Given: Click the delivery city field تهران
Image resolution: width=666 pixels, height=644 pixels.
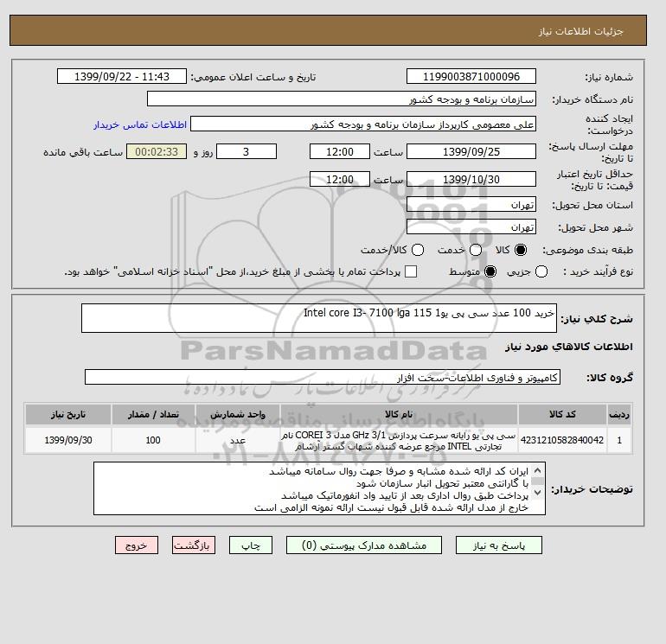Looking at the screenshot, I should click(x=471, y=227).
